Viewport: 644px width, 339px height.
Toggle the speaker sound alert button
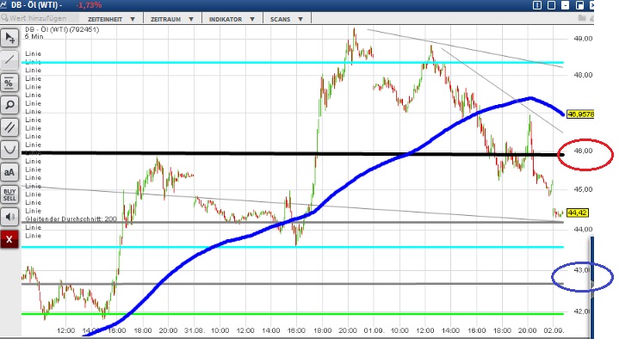coord(9,216)
